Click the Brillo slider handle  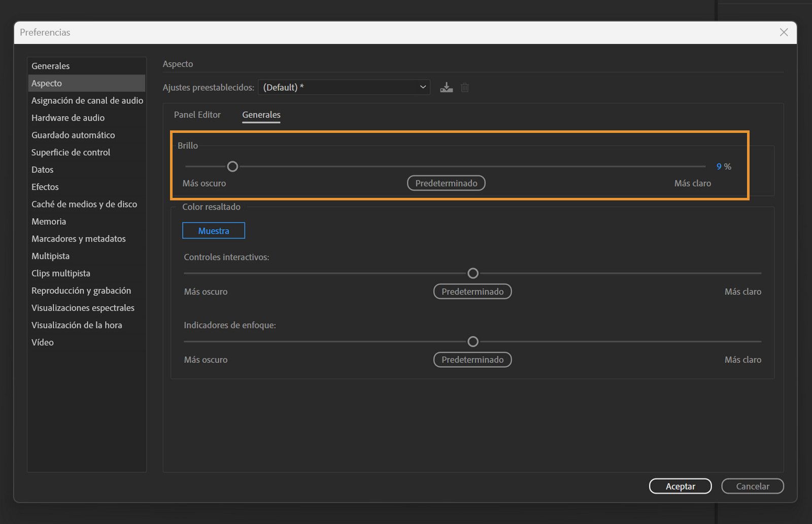tap(232, 166)
